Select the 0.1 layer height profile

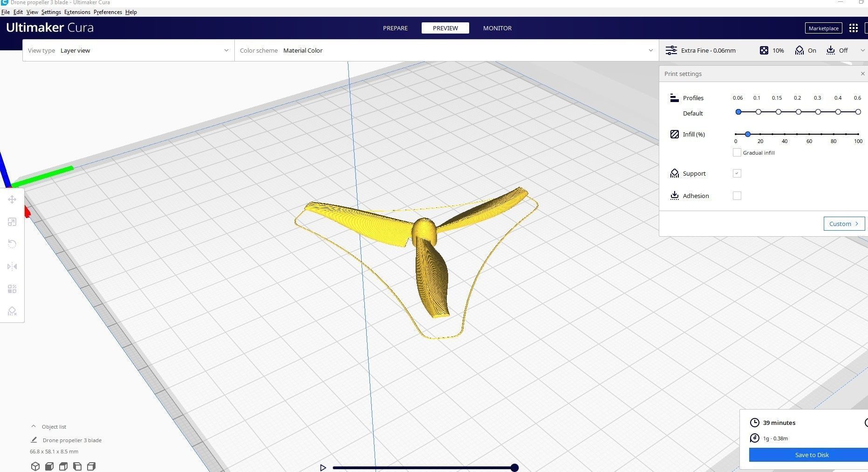click(x=758, y=112)
